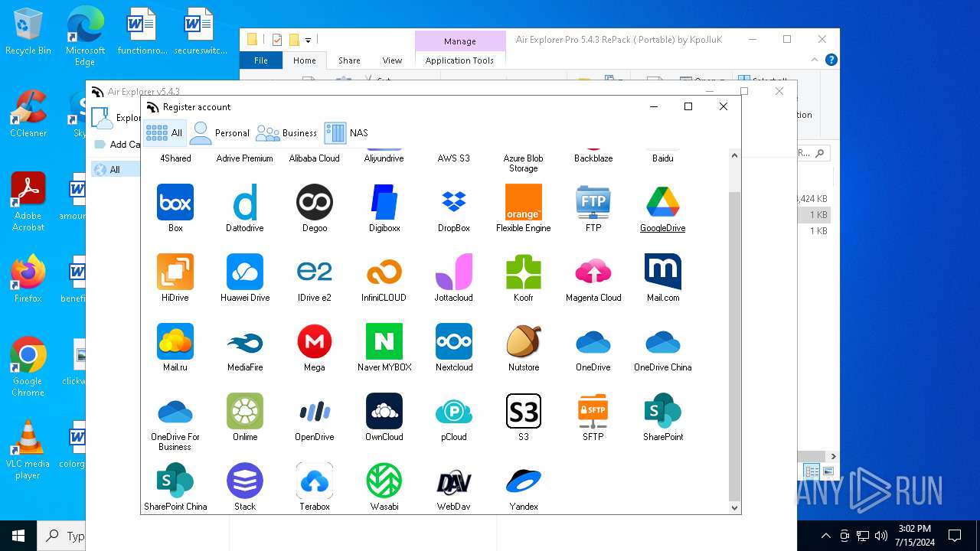Choose the Dattodrive service icon
Image resolution: width=980 pixels, height=551 pixels.
245,202
